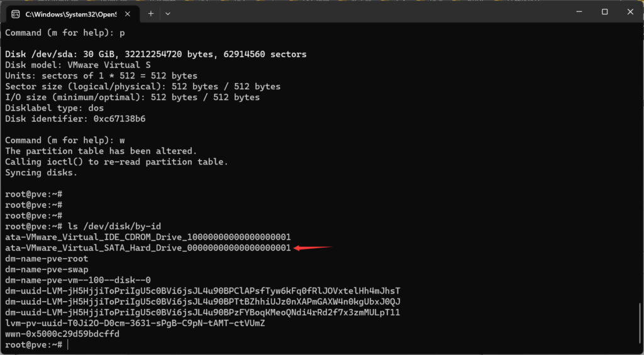Screen dimensions: 644x355
Task: Click the terminal icon on the tab
Action: pyautogui.click(x=15, y=13)
